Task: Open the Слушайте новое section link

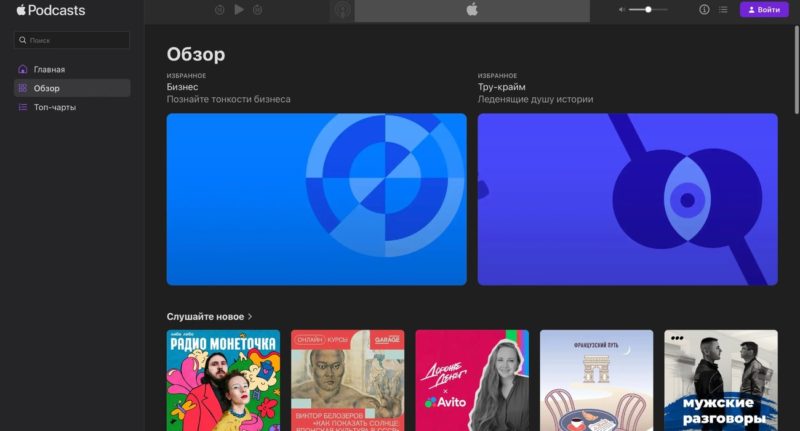Action: (x=205, y=317)
